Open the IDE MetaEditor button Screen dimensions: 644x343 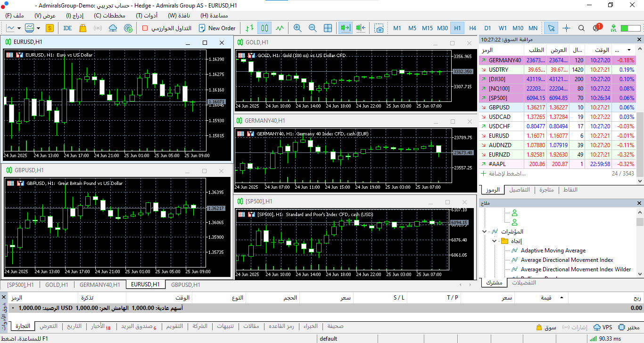point(67,28)
